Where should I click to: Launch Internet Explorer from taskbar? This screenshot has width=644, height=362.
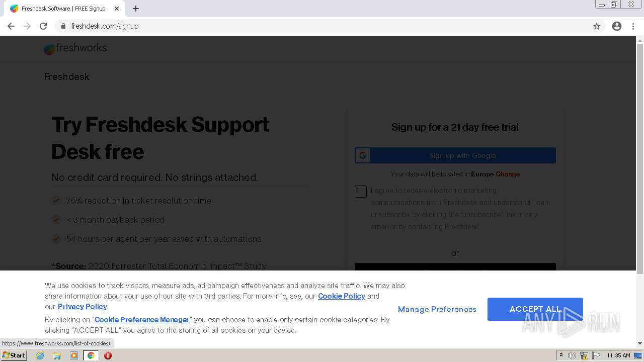click(x=40, y=355)
